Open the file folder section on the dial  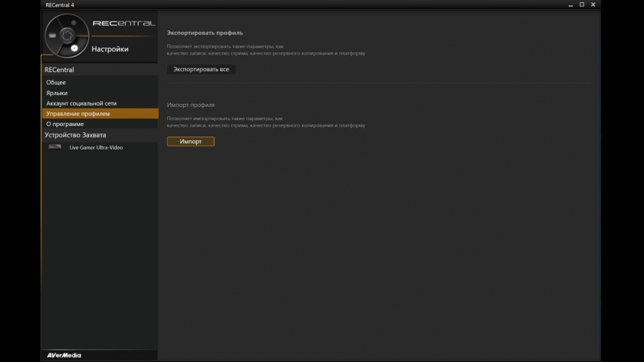pyautogui.click(x=52, y=36)
